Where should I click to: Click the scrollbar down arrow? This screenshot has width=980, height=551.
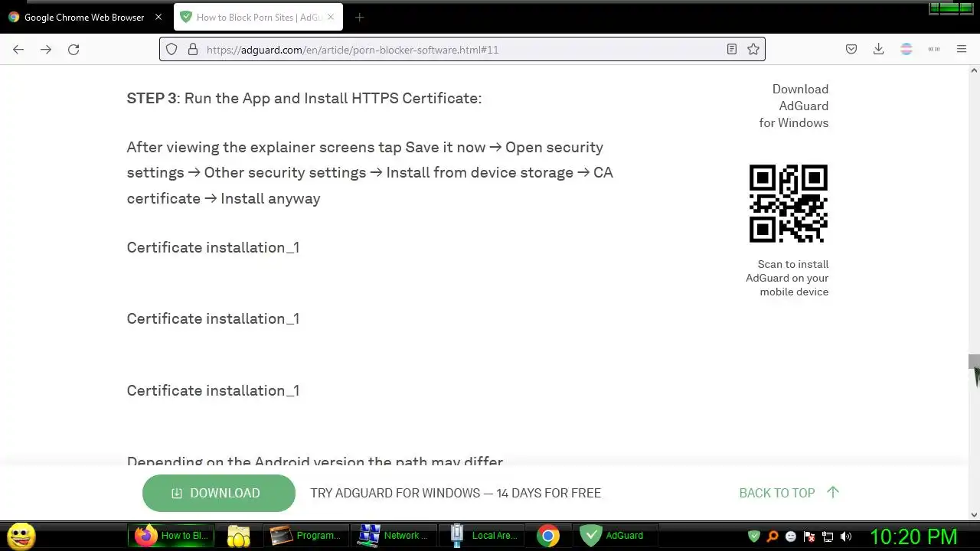click(974, 514)
